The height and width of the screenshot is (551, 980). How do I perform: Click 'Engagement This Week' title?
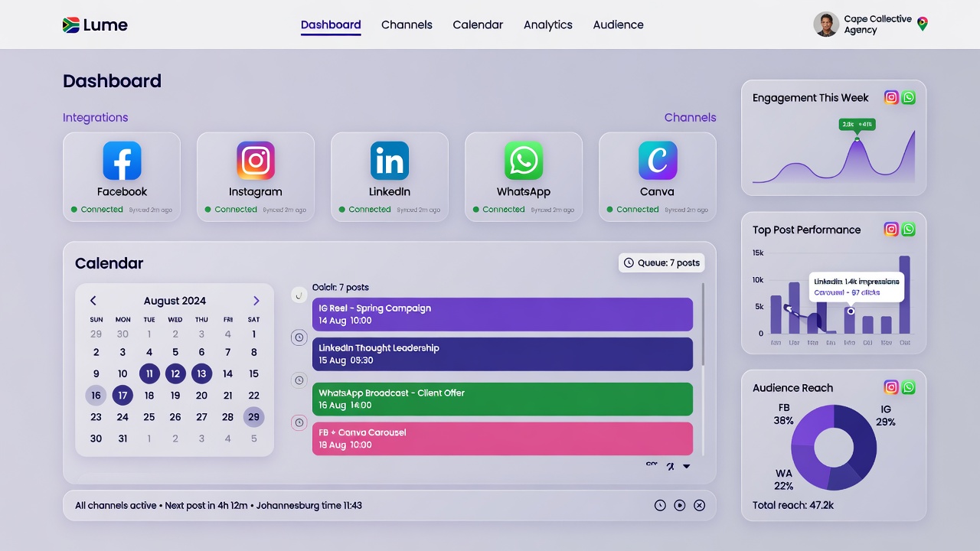[x=811, y=97]
